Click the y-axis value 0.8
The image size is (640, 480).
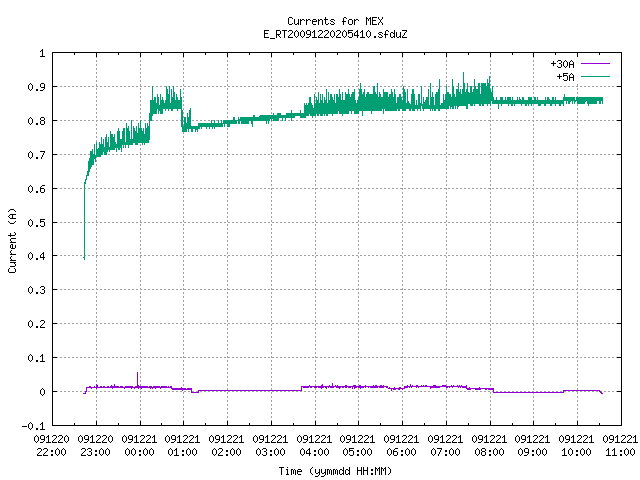click(36, 121)
